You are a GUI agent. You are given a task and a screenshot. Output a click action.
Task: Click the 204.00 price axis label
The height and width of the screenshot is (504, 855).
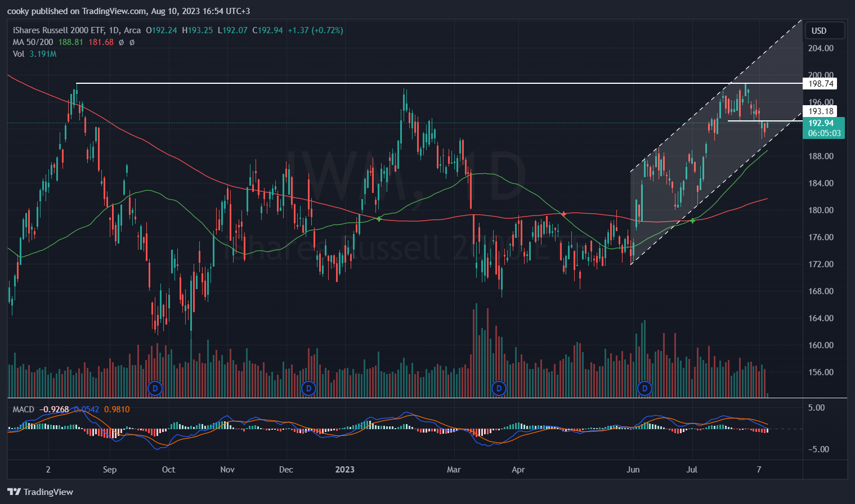[x=821, y=48]
